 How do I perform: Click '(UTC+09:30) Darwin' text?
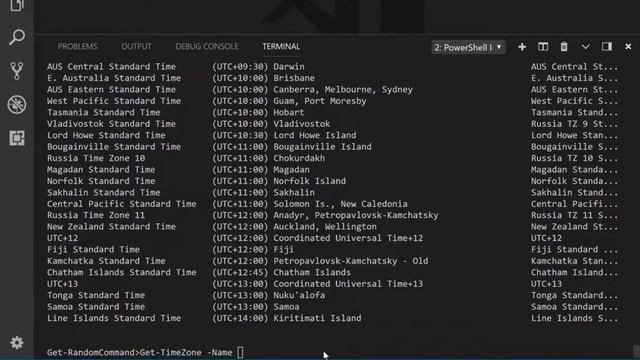[x=258, y=67]
